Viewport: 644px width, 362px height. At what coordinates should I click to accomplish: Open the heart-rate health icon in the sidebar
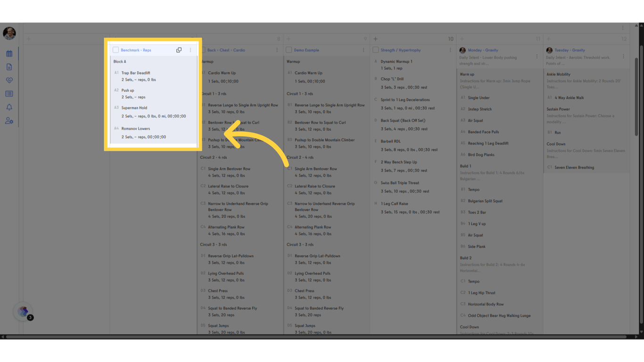[x=9, y=81]
